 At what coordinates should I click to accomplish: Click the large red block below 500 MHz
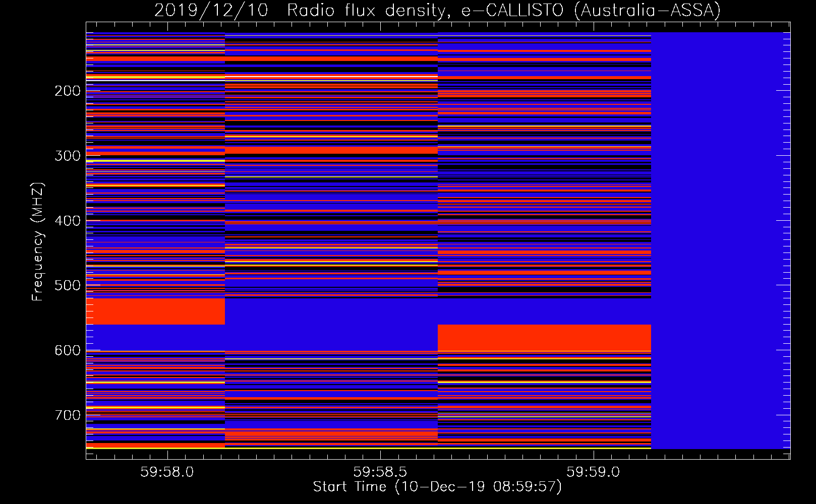[155, 311]
